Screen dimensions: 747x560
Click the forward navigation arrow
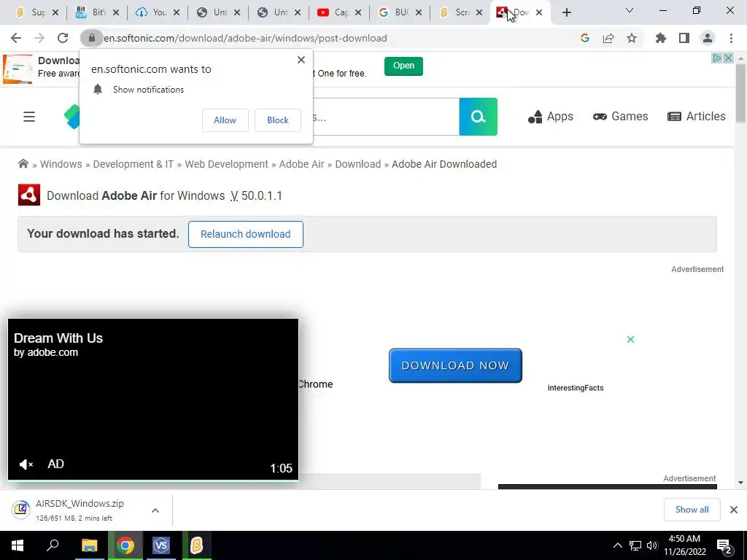pos(39,38)
